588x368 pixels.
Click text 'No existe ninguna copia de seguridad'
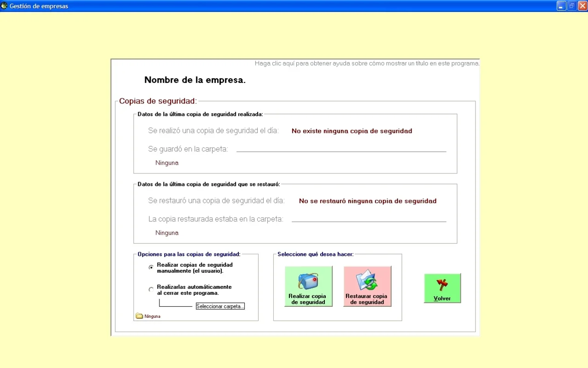tap(352, 131)
